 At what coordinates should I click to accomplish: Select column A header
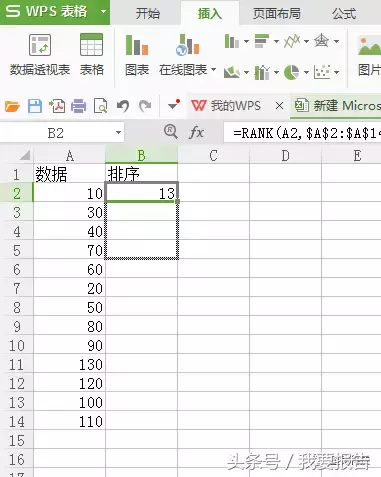(x=69, y=156)
